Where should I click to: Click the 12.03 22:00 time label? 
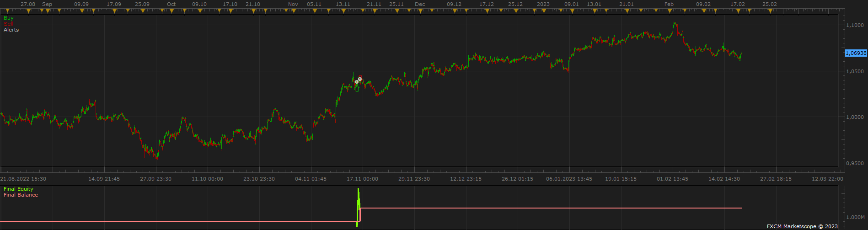(x=827, y=179)
